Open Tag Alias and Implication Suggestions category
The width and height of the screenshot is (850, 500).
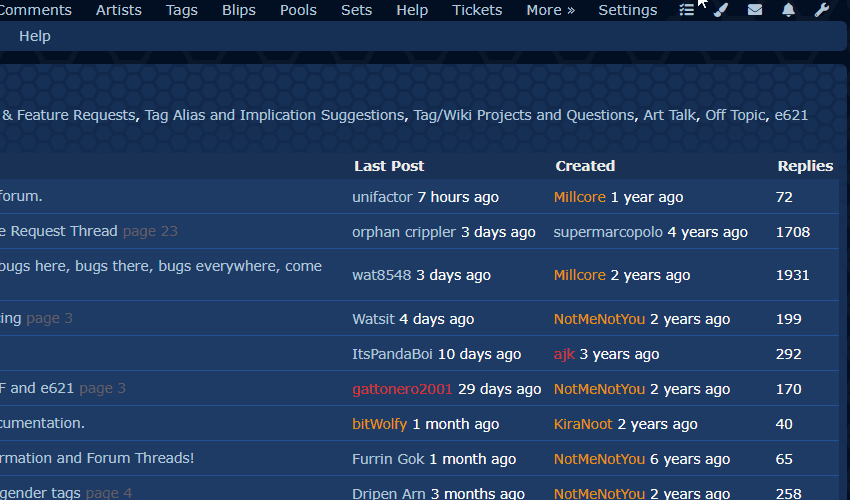pyautogui.click(x=275, y=115)
